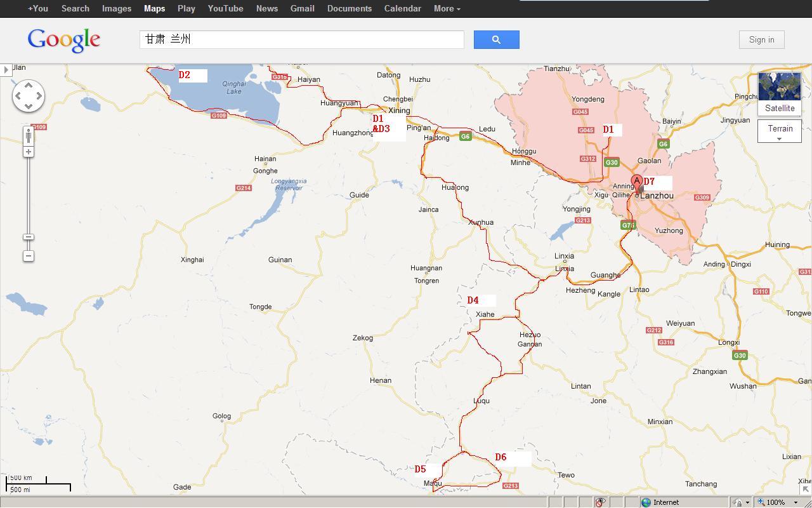The image size is (812, 508).
Task: Select the Street View pegman icon
Action: 29,135
